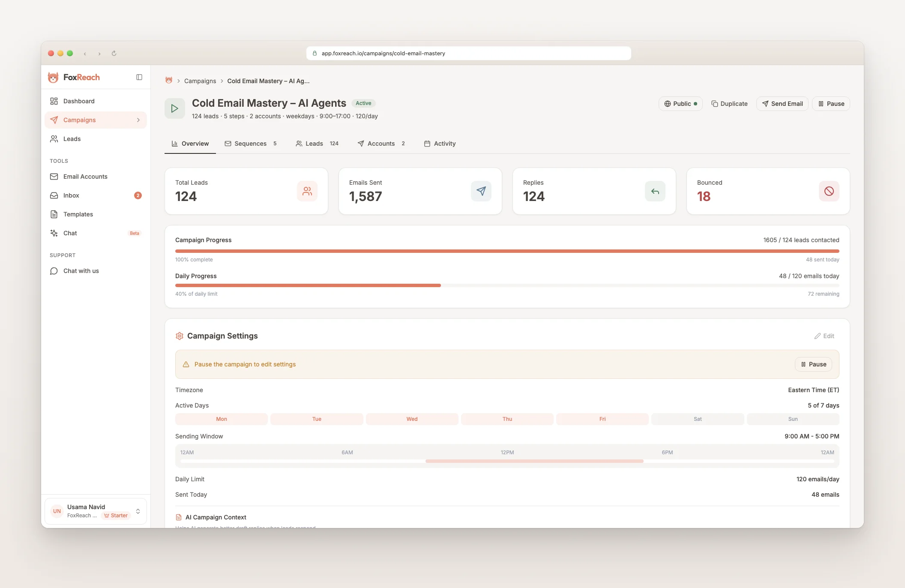Open the Usama Navid account switcher
The image size is (905, 588).
pos(96,511)
